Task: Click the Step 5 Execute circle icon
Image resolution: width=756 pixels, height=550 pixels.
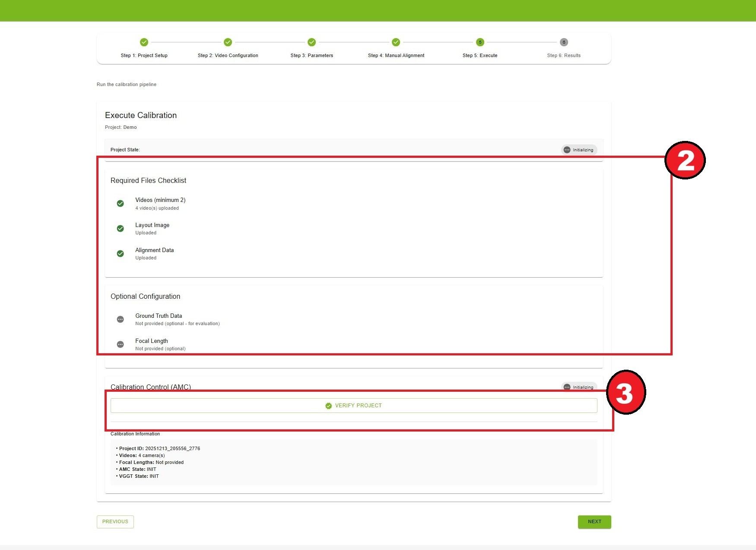Action: [x=480, y=42]
